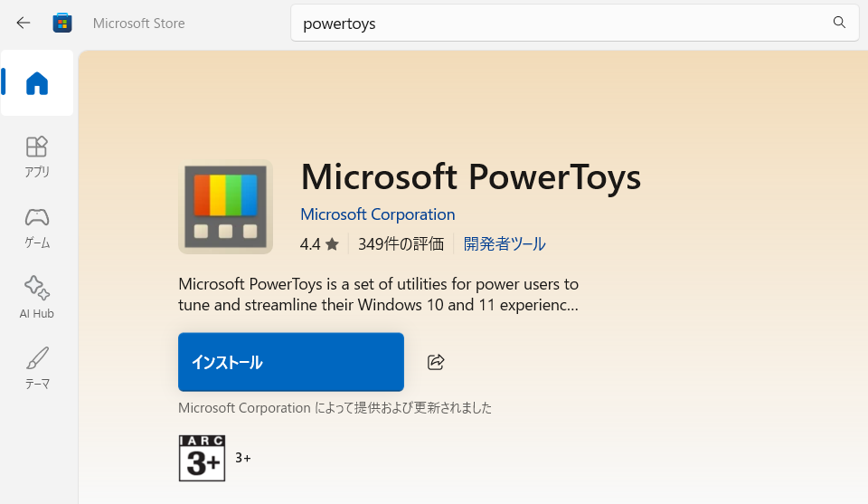The height and width of the screenshot is (504, 868).
Task: Open the Microsoft Corporation publisher link
Action: [377, 214]
